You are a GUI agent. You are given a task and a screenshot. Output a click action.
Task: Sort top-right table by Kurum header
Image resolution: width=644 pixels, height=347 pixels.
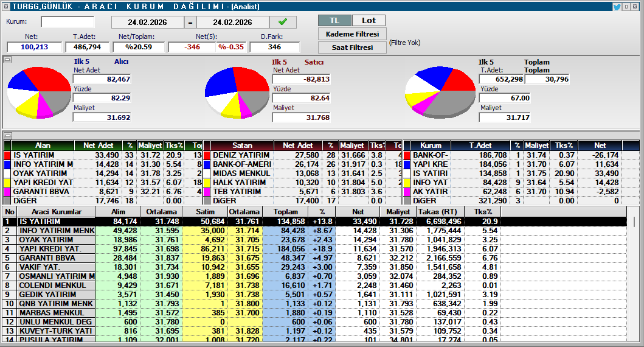tap(431, 145)
